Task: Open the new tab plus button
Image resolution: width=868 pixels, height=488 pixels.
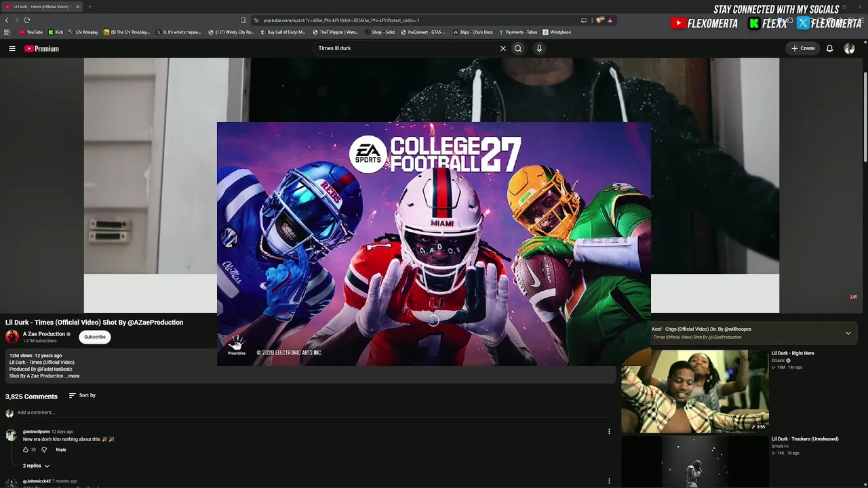Action: 90,7
